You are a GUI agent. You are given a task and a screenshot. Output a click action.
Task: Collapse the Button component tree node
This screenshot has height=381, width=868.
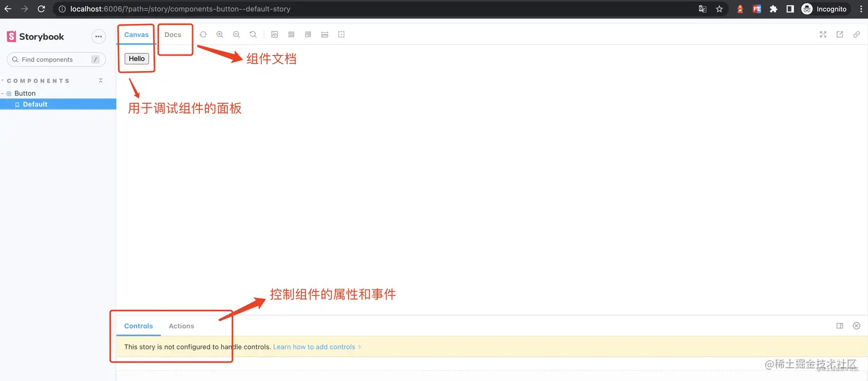click(x=25, y=93)
